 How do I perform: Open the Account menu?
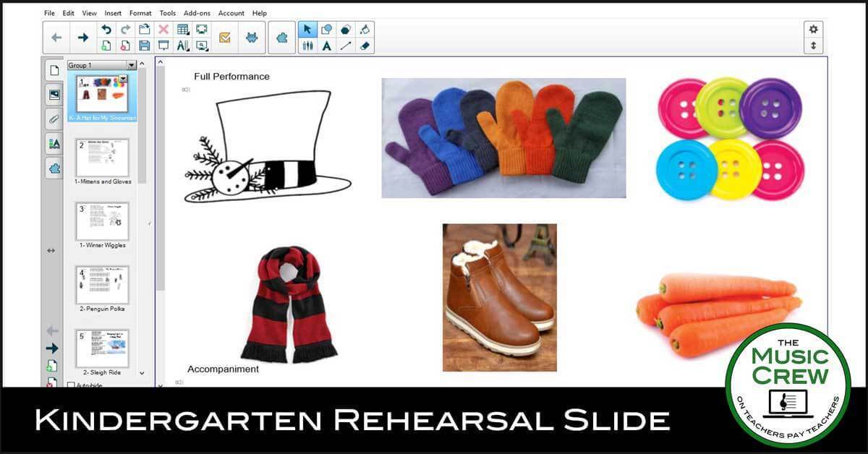coord(231,13)
